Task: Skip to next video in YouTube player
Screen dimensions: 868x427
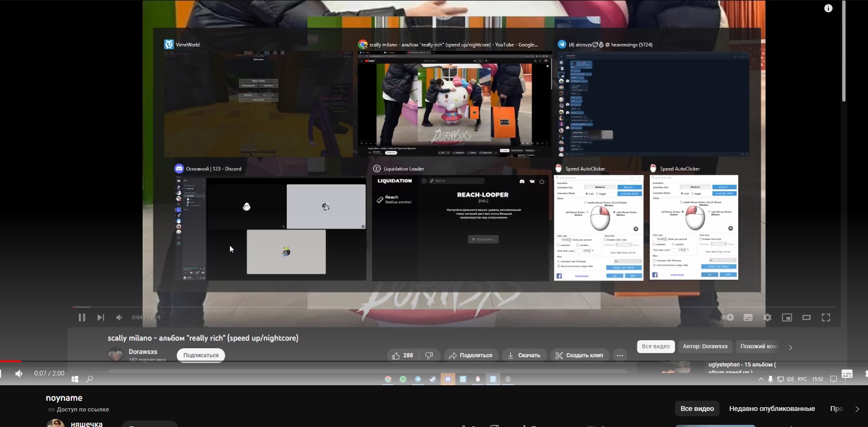Action: (100, 318)
